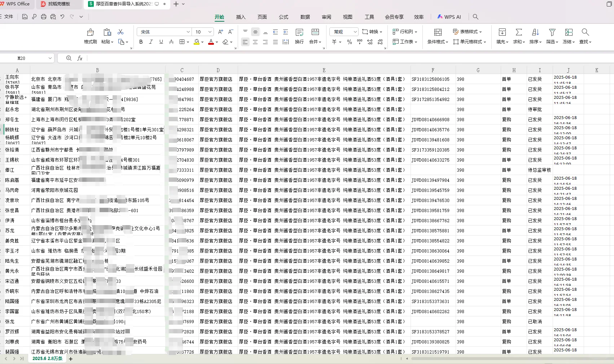
Task: Apply percent style to cells
Action: (350, 42)
